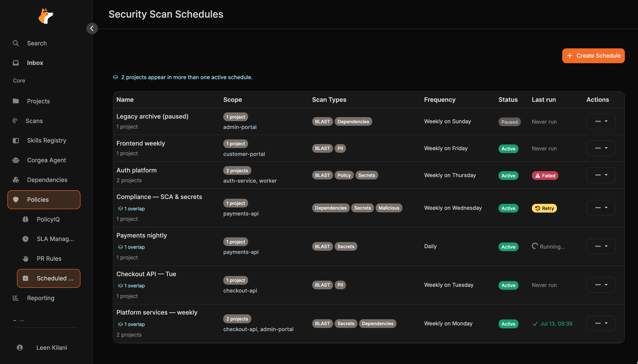Click 1 overlap link under Compliance — SCA & secrets
The height and width of the screenshot is (364, 638).
coord(131,209)
